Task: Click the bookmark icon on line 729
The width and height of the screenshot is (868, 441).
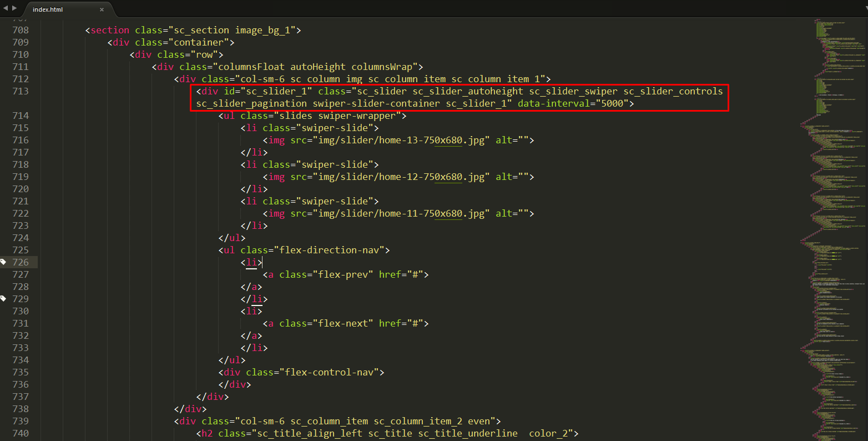Action: [x=3, y=298]
